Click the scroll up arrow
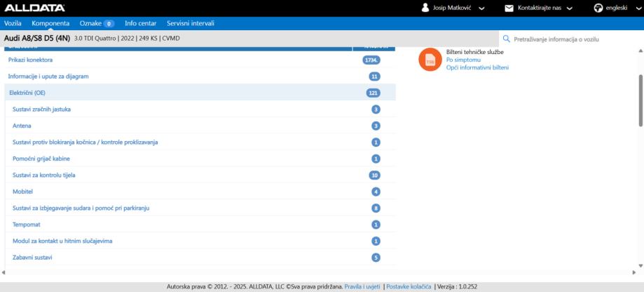Screen dimensions: 644x292 640,51
